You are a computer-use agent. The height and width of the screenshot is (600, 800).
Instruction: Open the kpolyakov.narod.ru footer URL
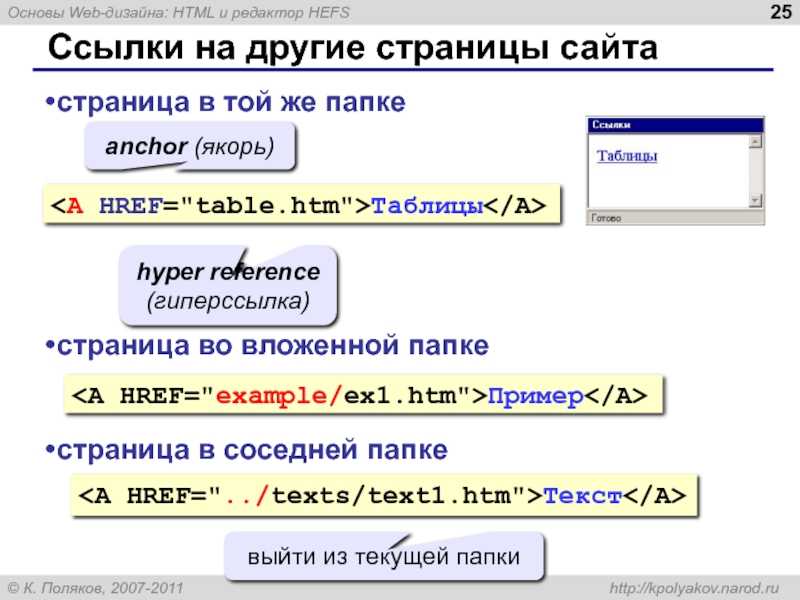tap(694, 588)
